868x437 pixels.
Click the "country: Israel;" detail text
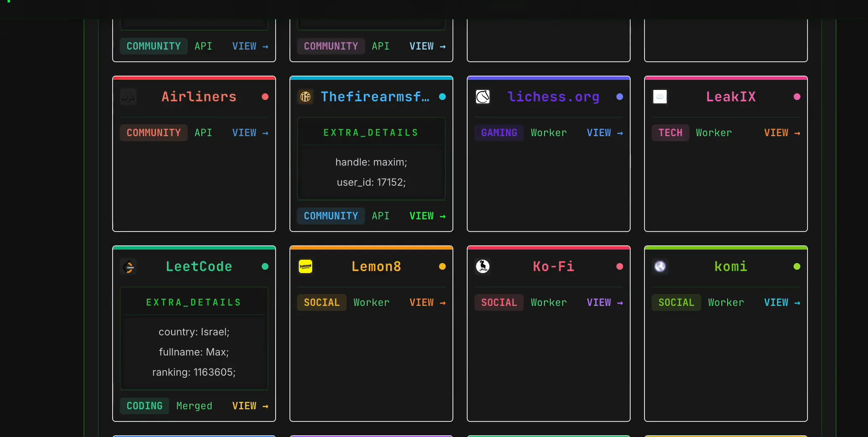point(194,332)
